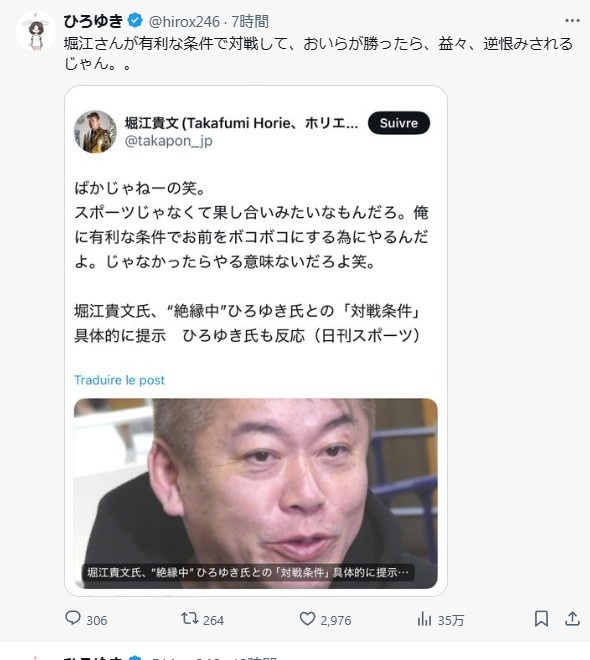This screenshot has height=660, width=590.
Task: Click the repost arrows icon
Action: coord(189,618)
